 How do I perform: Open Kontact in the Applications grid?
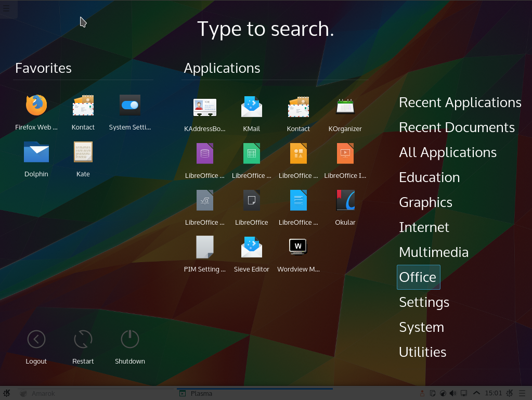tap(298, 114)
